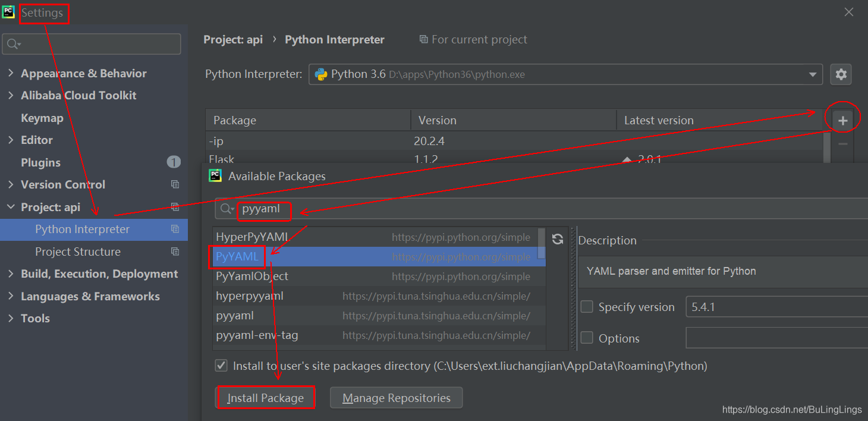This screenshot has width=868, height=421.
Task: Click the Package column header
Action: [308, 120]
